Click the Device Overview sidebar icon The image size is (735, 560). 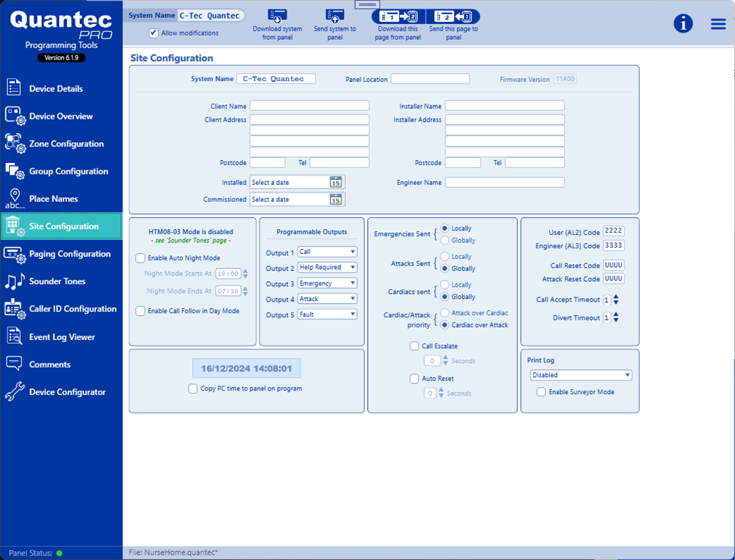tap(14, 116)
